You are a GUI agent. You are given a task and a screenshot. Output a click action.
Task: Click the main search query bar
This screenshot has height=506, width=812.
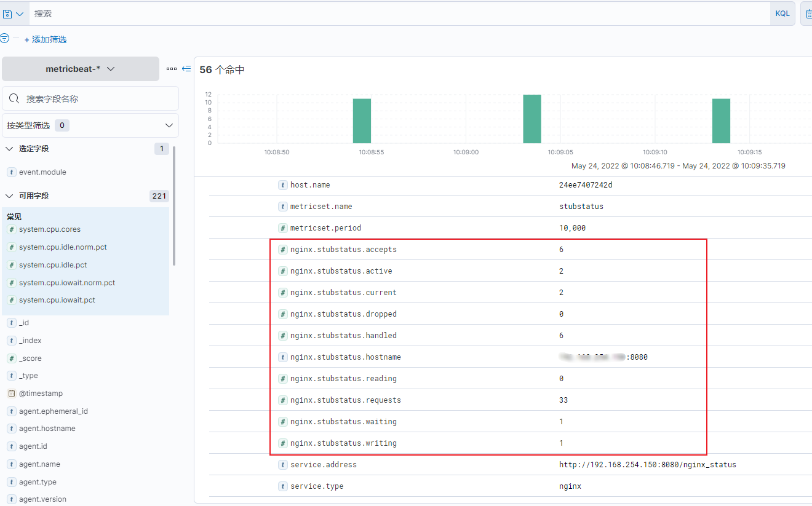[399, 14]
